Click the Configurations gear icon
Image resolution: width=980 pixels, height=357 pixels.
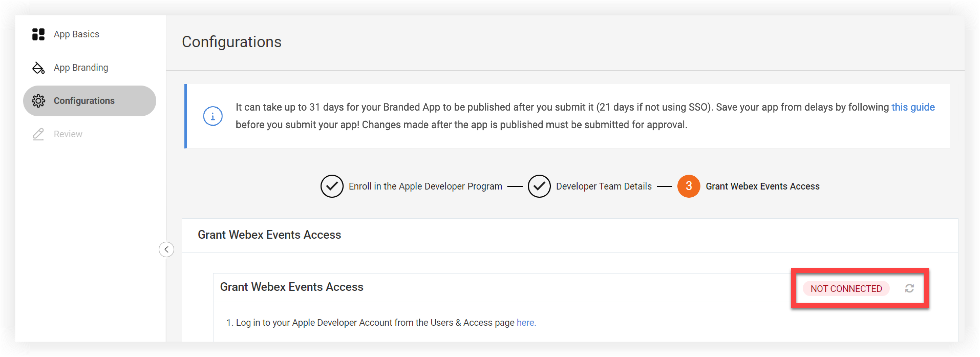[38, 101]
